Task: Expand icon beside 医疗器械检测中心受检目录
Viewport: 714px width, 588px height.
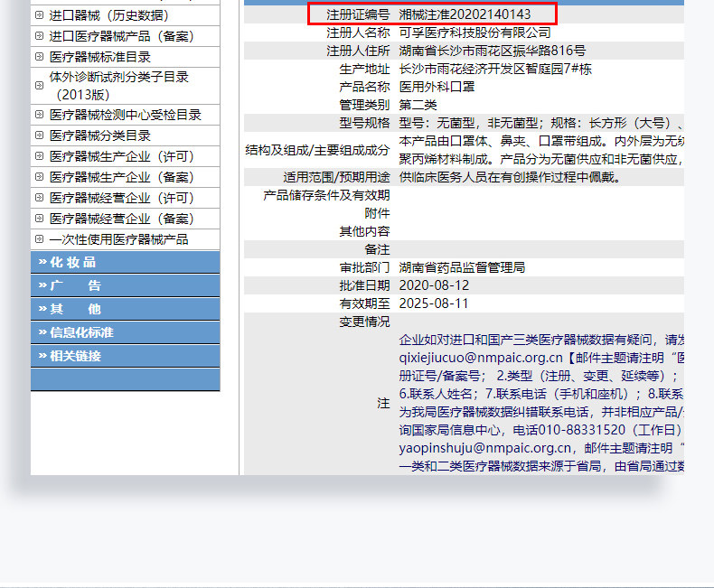Action: point(39,114)
